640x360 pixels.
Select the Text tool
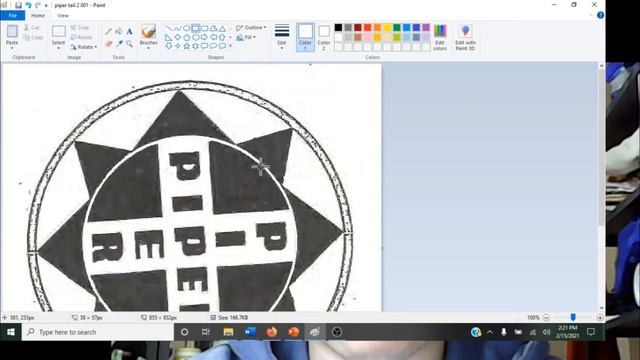pos(129,31)
